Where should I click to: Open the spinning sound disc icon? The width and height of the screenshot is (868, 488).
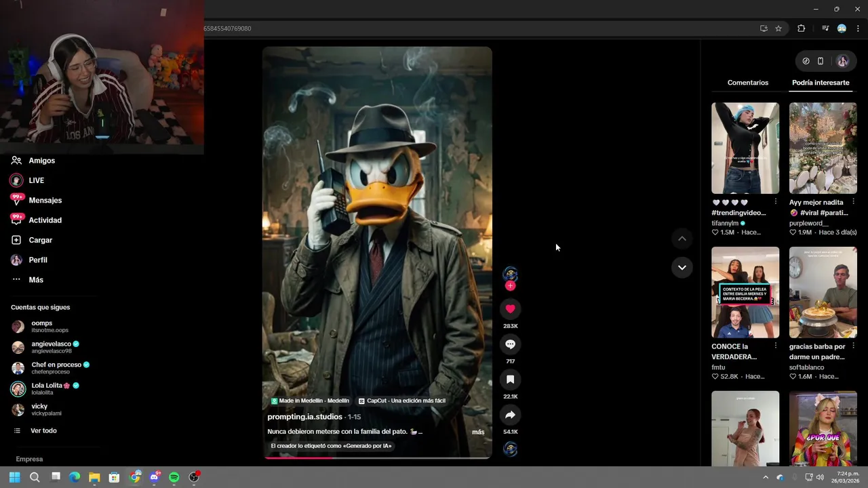coord(510,449)
